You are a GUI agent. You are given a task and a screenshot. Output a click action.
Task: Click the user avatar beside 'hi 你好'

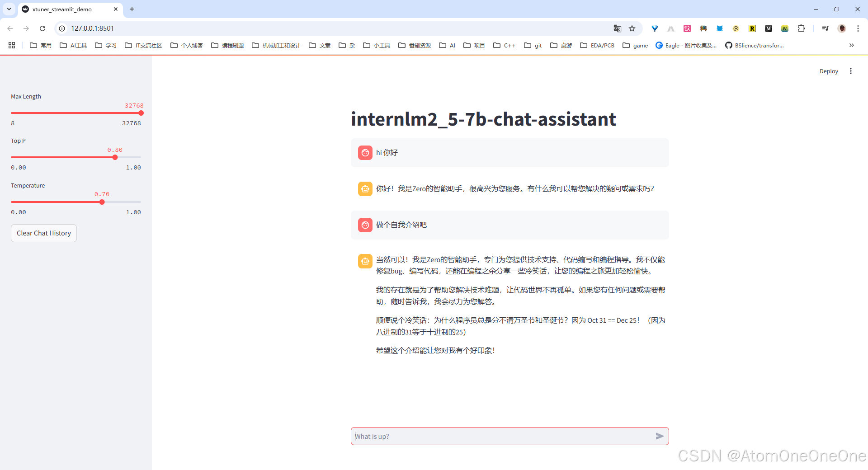click(365, 153)
